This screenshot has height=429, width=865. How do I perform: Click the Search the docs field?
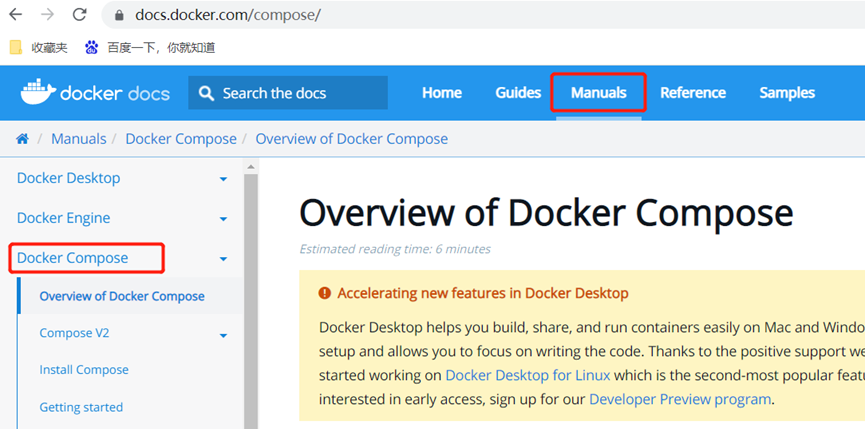(x=288, y=93)
